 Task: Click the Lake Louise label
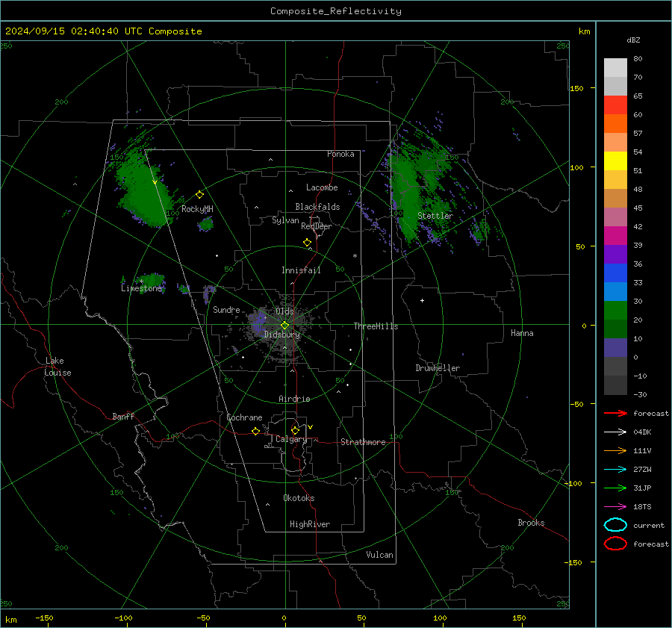click(57, 367)
